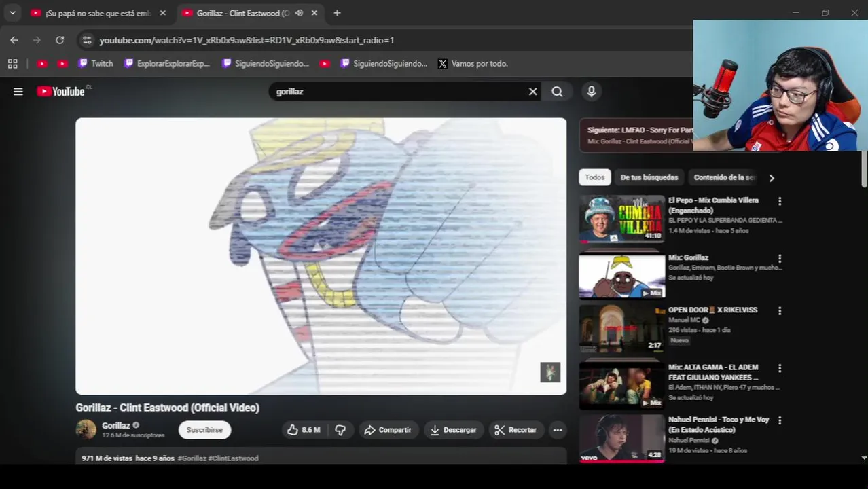Viewport: 868px width, 489px height.
Task: Open the Twitch bookmark
Action: [96, 63]
